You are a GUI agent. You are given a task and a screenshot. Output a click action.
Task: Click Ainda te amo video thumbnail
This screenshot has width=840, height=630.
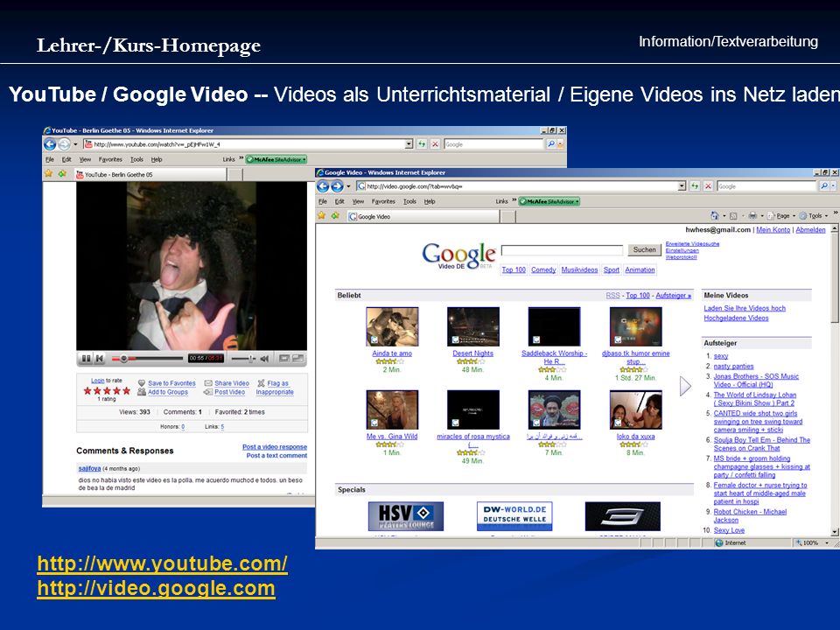point(392,326)
